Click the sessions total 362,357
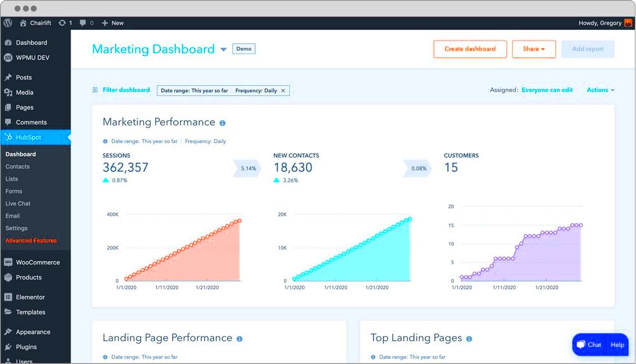 [125, 168]
